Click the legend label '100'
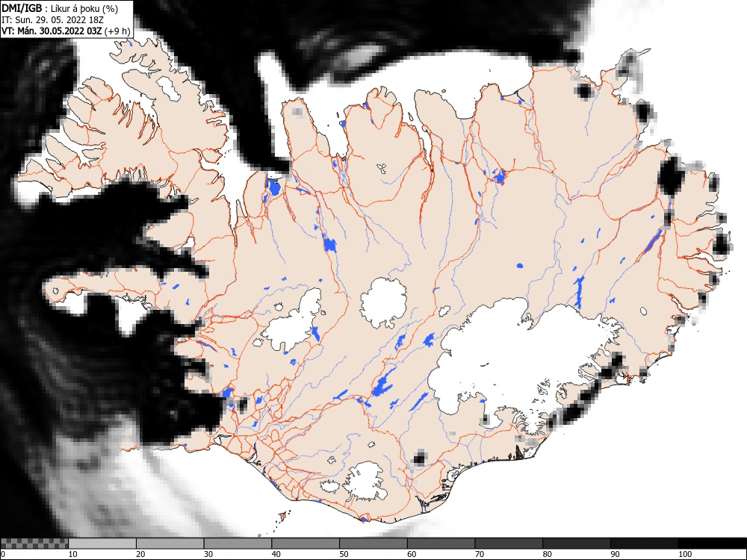747x560 pixels. [685, 554]
